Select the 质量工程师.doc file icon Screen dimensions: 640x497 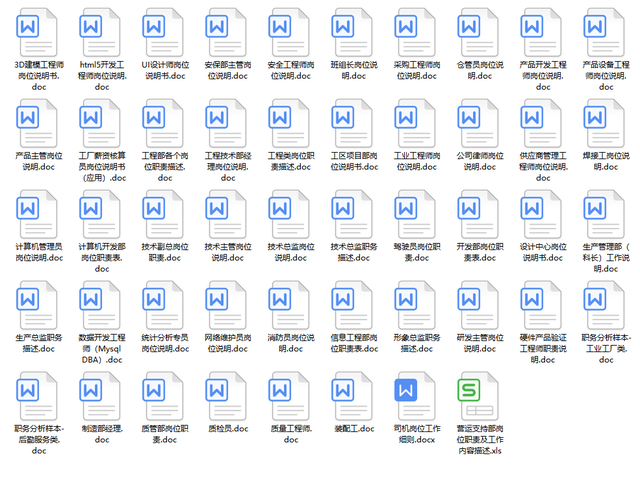pos(288,396)
